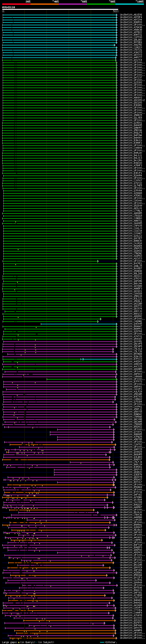The width and height of the screenshot is (146, 644).
Task: Select the UniRef100_Q9LD60 entry
Action: point(131,40)
